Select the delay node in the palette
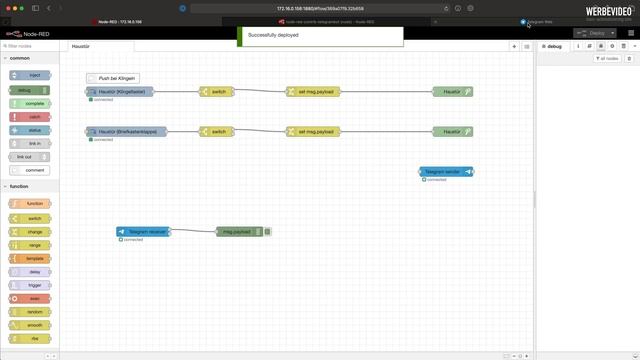The width and height of the screenshot is (640, 360). 30,272
